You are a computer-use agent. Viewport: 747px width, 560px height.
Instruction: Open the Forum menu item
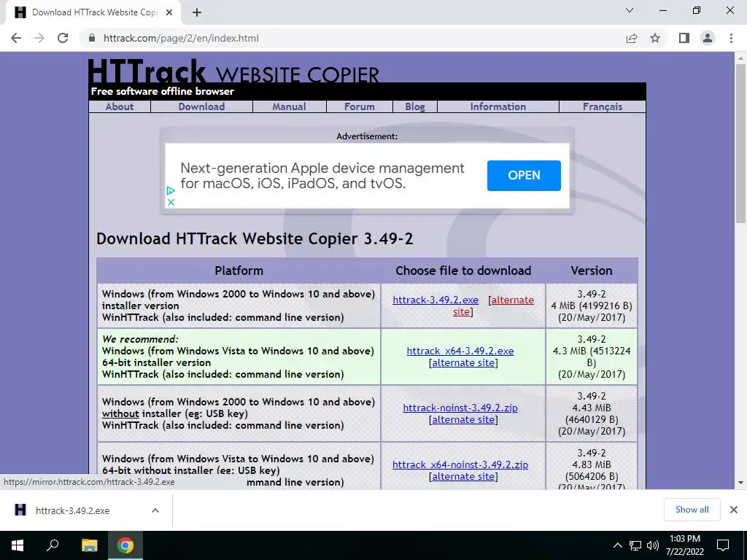pos(360,106)
